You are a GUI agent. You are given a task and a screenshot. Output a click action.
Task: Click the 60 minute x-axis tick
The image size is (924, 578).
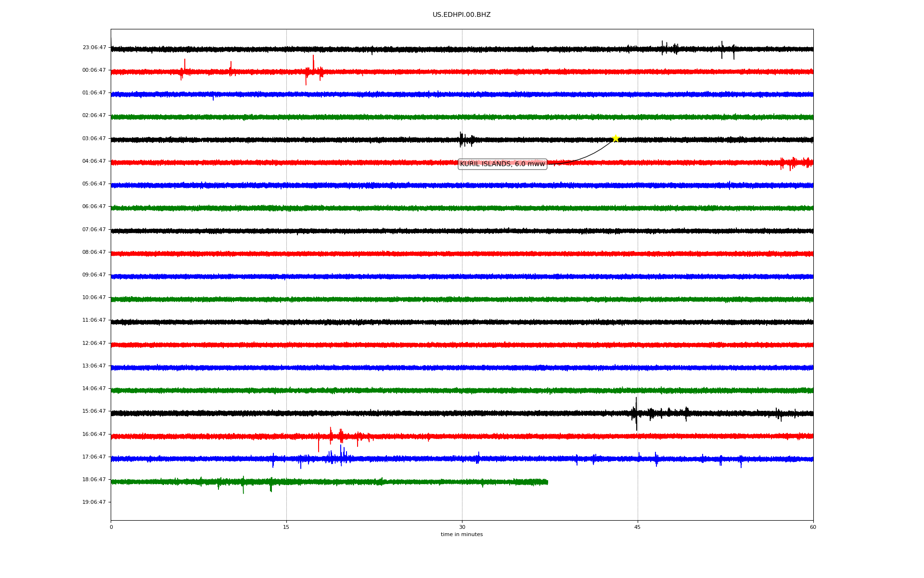[813, 527]
